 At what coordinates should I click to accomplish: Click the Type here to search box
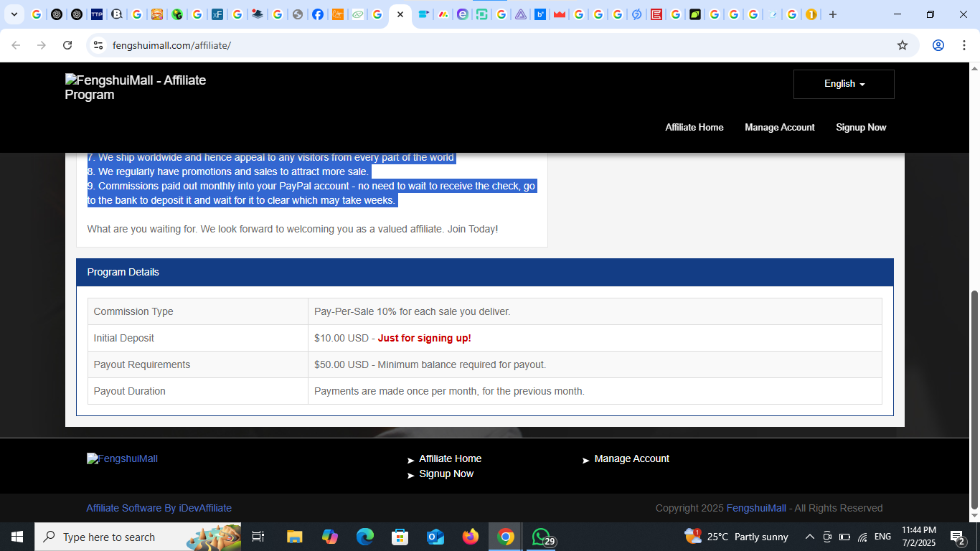pos(138,537)
